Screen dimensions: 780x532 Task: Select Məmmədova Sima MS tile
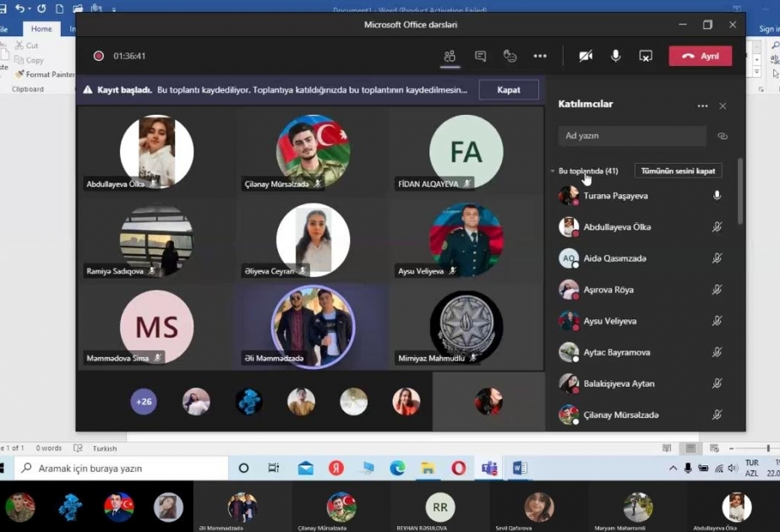pos(156,327)
